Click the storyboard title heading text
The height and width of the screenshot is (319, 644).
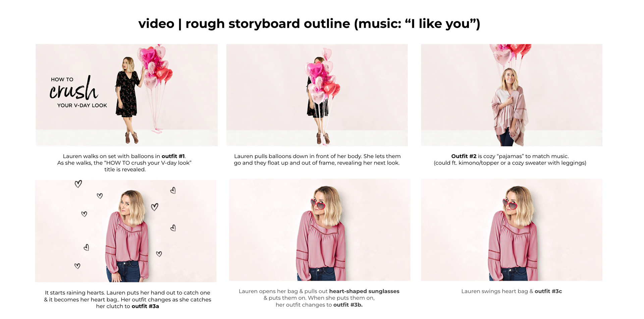309,24
